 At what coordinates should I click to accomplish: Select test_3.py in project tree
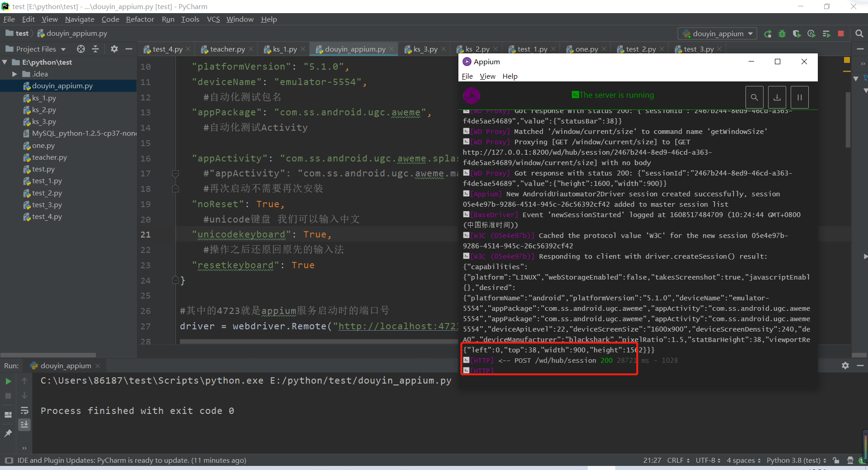click(x=47, y=205)
